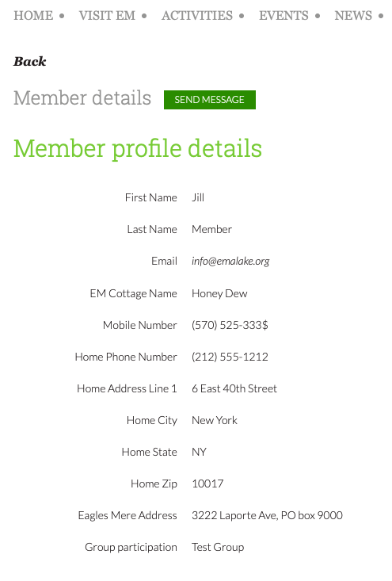Click the Member profile details heading
The height and width of the screenshot is (581, 392).
point(138,148)
